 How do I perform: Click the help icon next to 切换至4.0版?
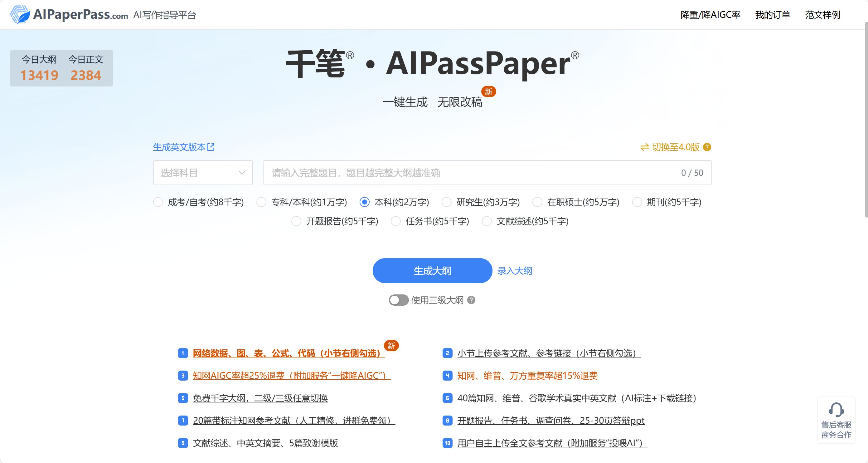tap(707, 147)
